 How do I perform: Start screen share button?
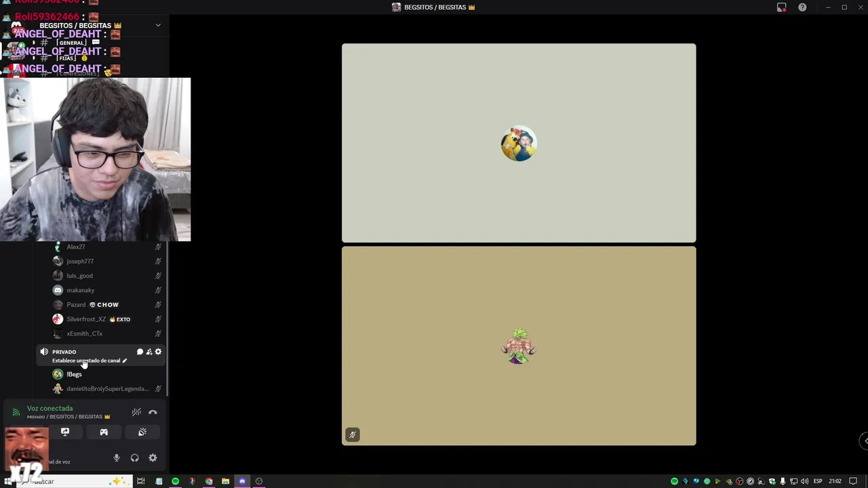pyautogui.click(x=65, y=432)
